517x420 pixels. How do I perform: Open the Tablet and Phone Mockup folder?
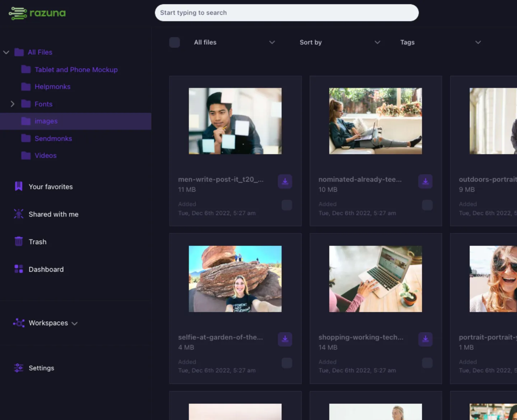click(76, 70)
